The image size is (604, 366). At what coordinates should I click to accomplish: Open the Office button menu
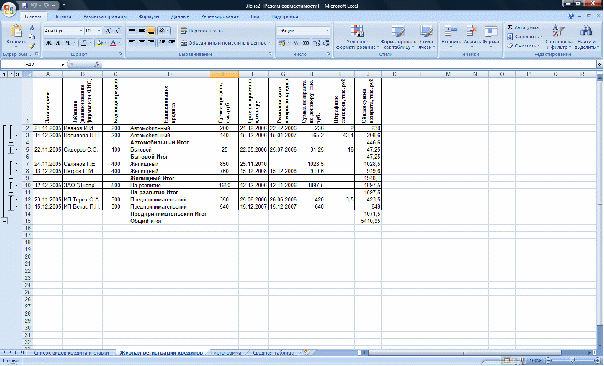pyautogui.click(x=8, y=8)
